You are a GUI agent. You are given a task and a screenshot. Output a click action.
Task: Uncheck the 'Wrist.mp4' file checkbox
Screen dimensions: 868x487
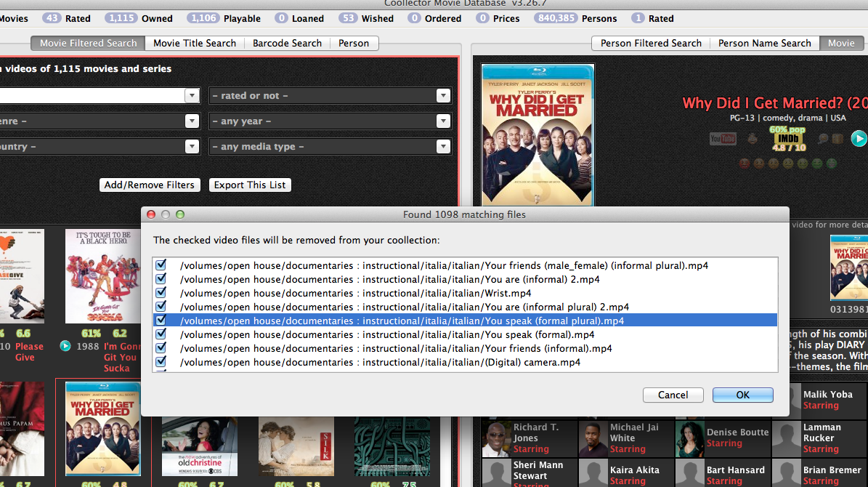coord(161,292)
